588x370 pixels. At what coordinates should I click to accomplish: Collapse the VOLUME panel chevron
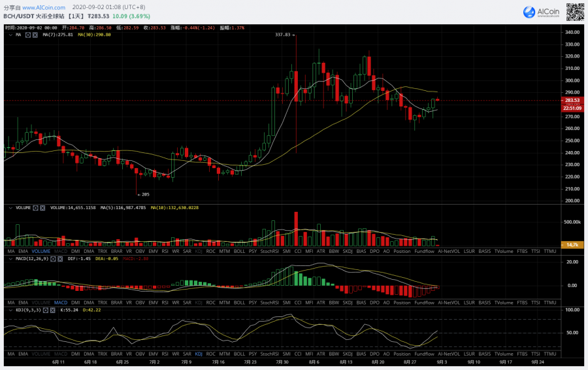coord(10,208)
